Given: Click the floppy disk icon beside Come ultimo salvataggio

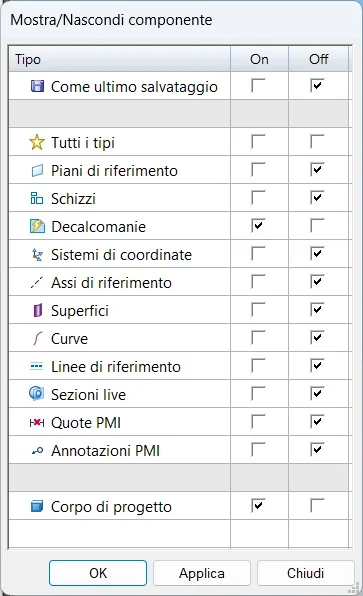Looking at the screenshot, I should coord(37,86).
